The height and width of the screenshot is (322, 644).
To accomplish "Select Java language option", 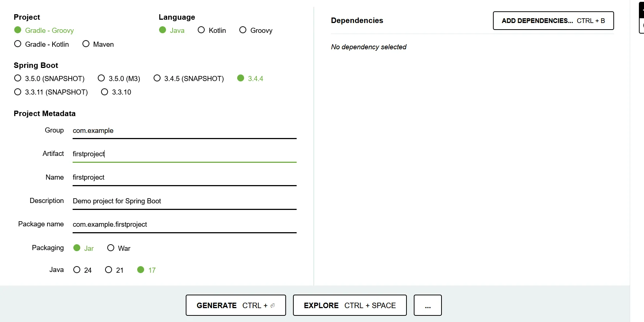I will click(x=171, y=30).
